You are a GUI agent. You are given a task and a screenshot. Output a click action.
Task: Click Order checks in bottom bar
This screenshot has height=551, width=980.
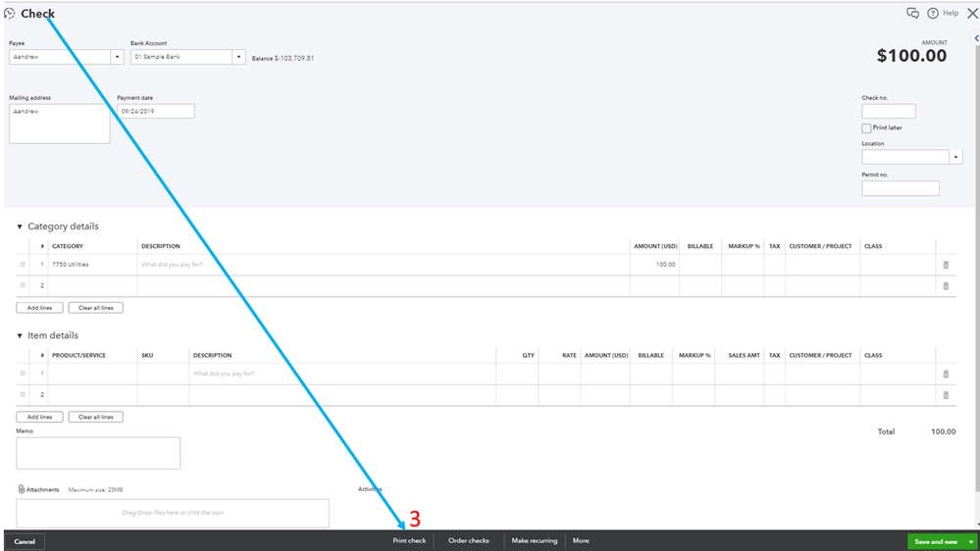(469, 541)
